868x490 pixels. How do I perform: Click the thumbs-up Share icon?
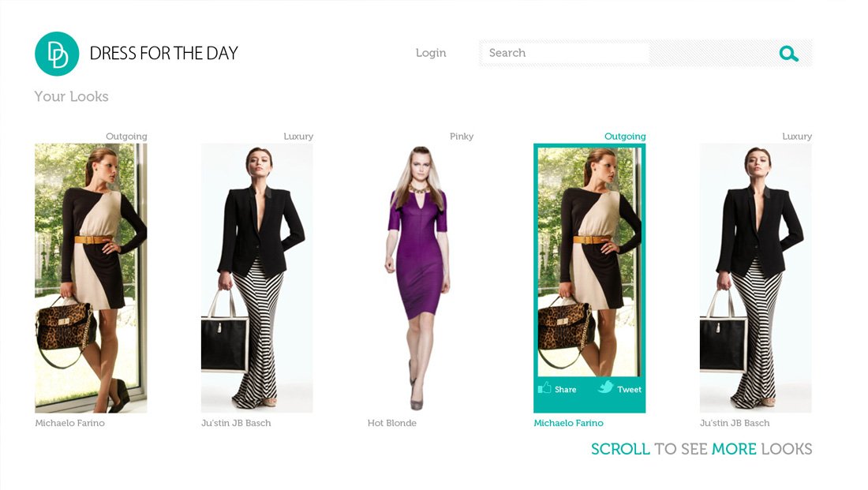(544, 387)
